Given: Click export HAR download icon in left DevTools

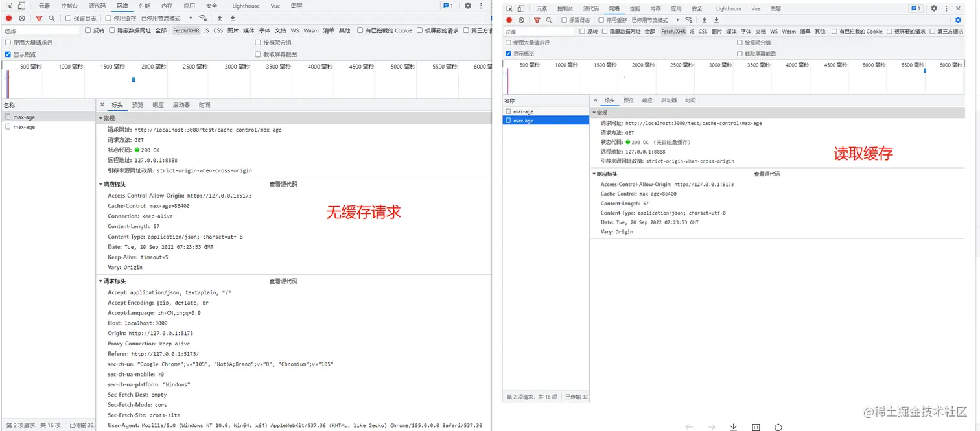Looking at the screenshot, I should (233, 19).
